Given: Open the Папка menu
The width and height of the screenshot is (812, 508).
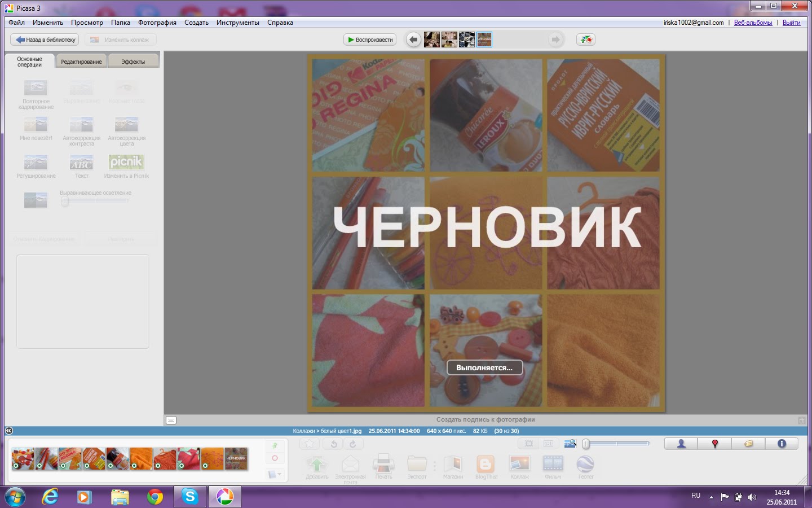Looking at the screenshot, I should click(x=121, y=23).
